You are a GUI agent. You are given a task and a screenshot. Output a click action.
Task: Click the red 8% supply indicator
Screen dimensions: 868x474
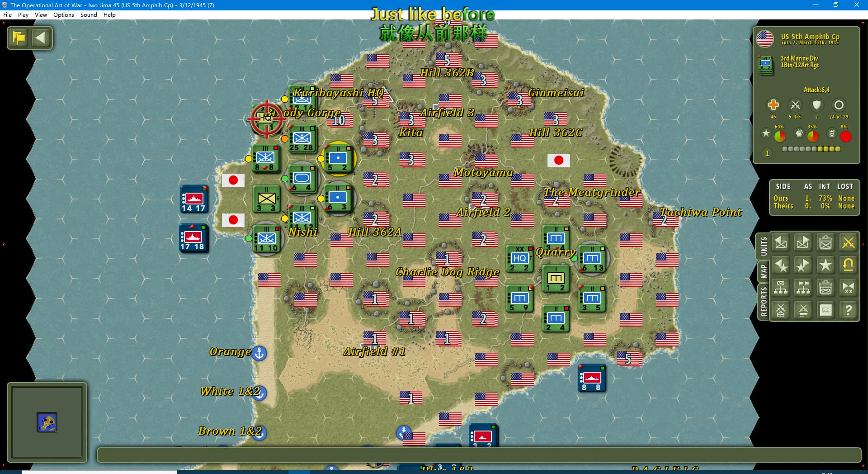pos(845,136)
